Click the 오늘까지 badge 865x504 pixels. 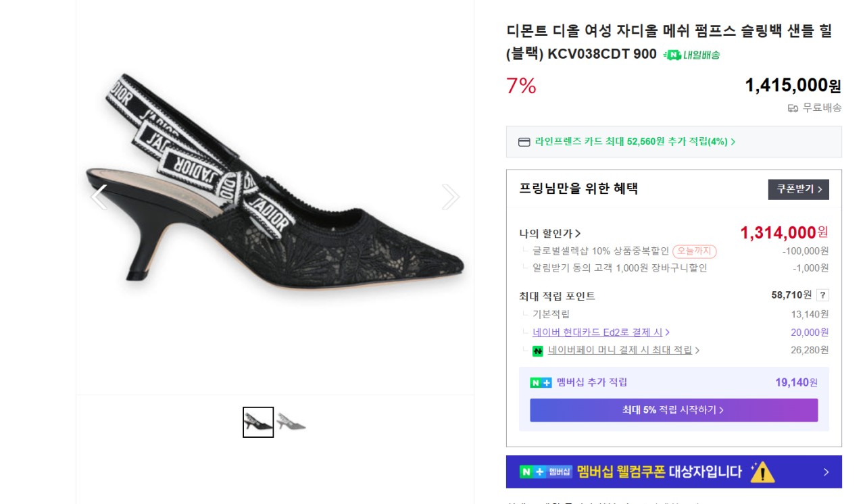[x=694, y=251]
